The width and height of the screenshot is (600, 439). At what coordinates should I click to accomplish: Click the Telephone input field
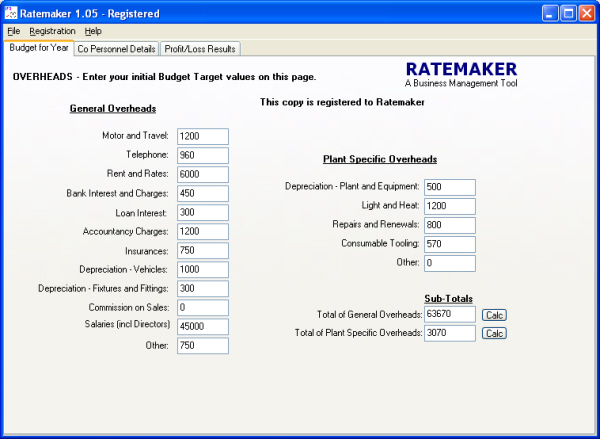coord(203,156)
